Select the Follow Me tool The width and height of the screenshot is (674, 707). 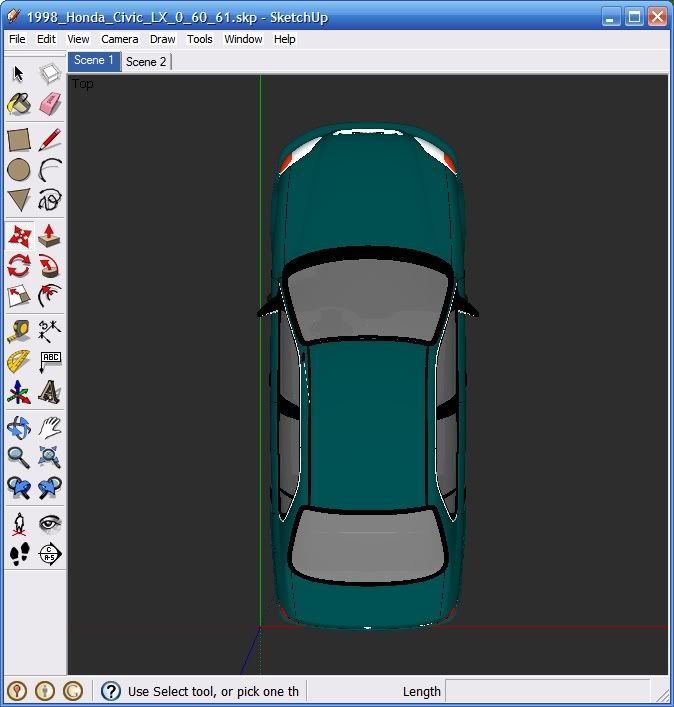[x=50, y=266]
